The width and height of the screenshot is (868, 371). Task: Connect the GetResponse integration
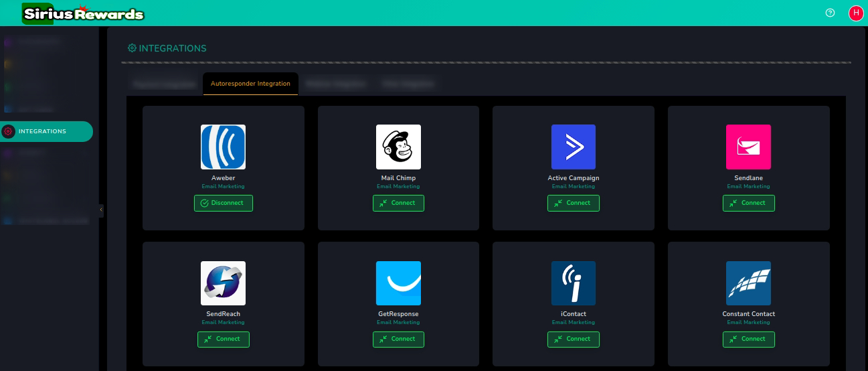(398, 339)
